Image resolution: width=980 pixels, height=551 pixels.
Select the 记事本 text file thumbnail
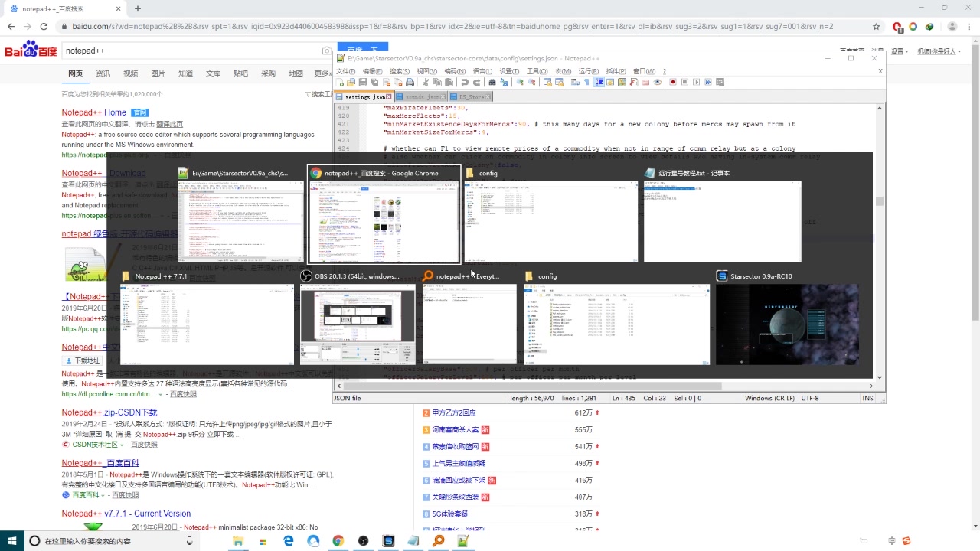pyautogui.click(x=722, y=214)
